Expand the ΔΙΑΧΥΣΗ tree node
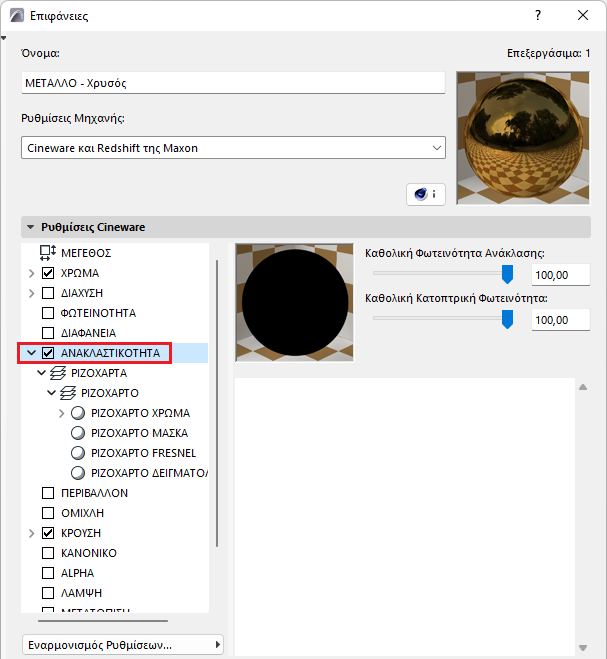 (x=32, y=293)
